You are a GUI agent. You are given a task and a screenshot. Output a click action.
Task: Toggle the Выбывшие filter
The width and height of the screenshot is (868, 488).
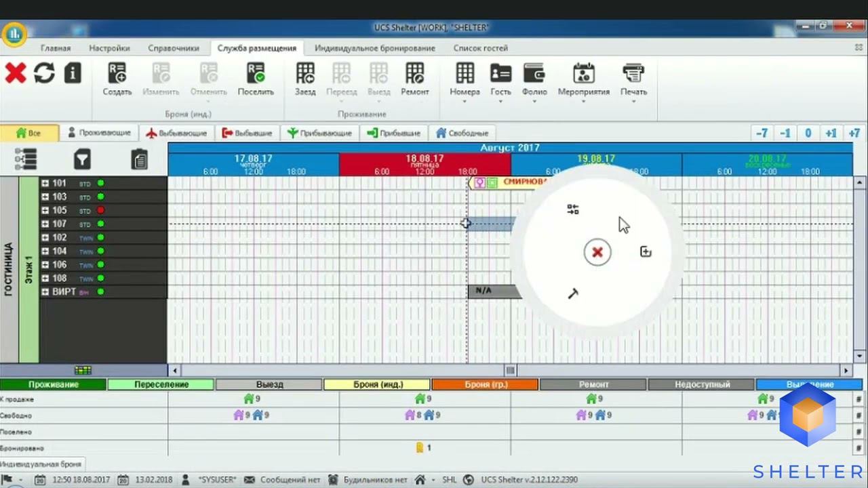coord(247,133)
